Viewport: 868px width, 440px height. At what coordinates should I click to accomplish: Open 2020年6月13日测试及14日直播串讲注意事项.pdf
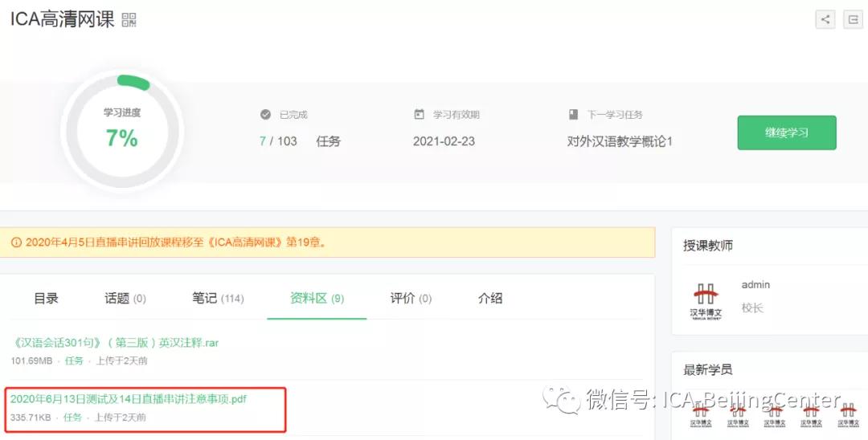(129, 399)
